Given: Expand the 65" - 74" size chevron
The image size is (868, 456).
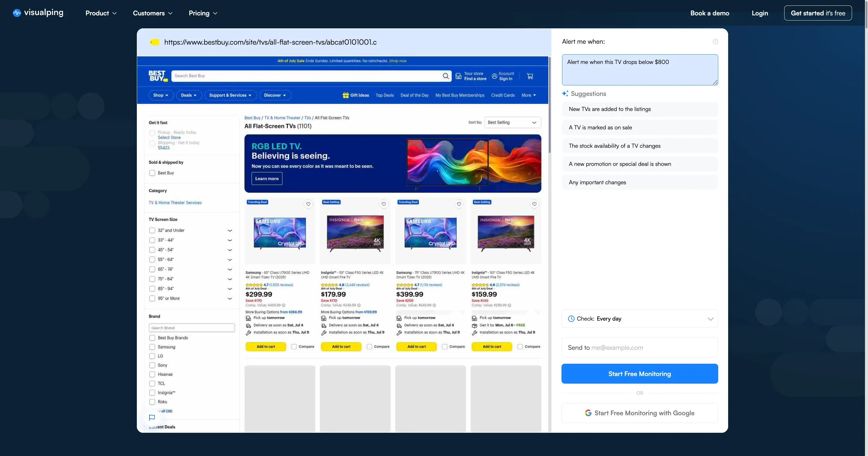Looking at the screenshot, I should coord(230,269).
